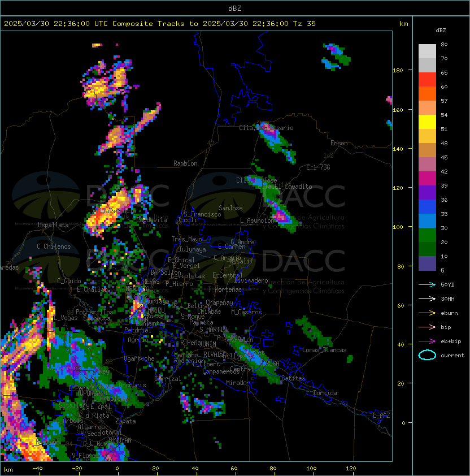Click the yellow eburn arrow legend icon
This screenshot has height=476, width=470.
(x=427, y=313)
